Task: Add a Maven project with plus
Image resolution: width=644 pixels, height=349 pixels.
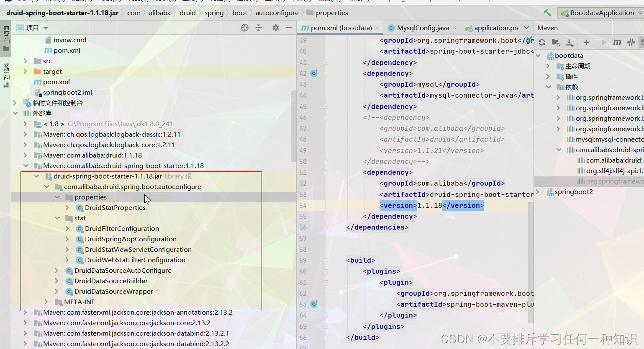Action: click(586, 42)
